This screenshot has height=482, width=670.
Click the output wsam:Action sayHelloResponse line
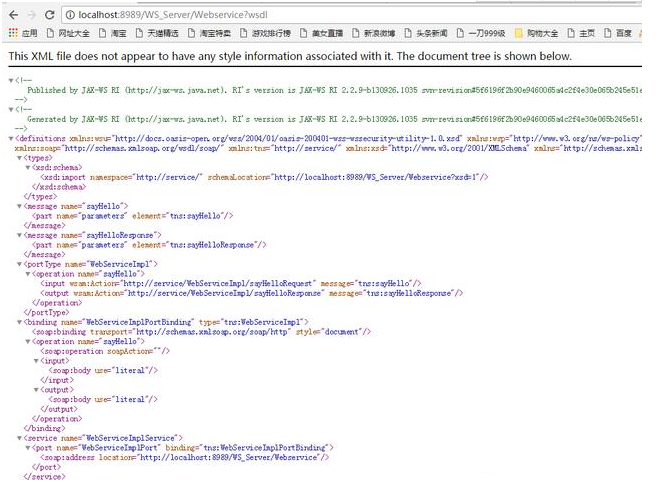point(252,293)
